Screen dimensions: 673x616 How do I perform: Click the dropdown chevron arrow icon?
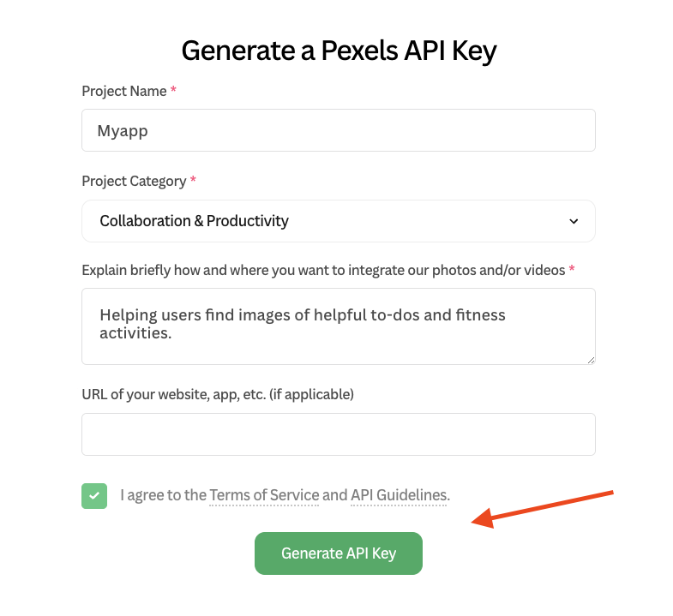[x=574, y=221]
